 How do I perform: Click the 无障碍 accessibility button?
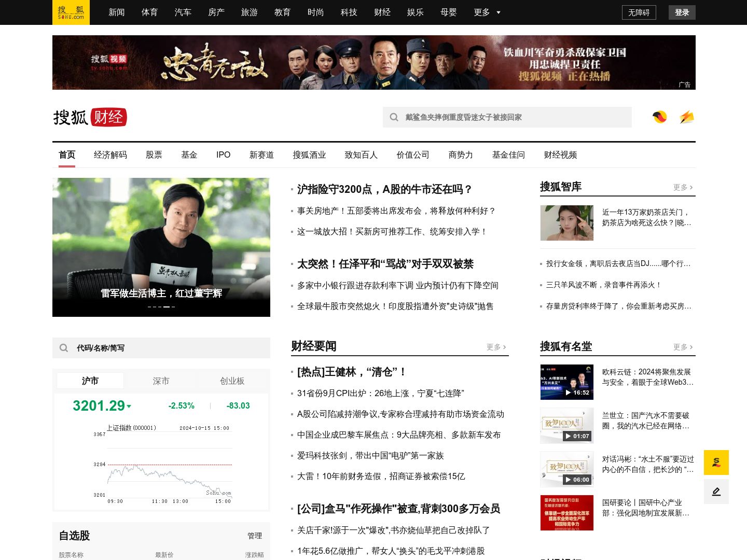coord(639,12)
